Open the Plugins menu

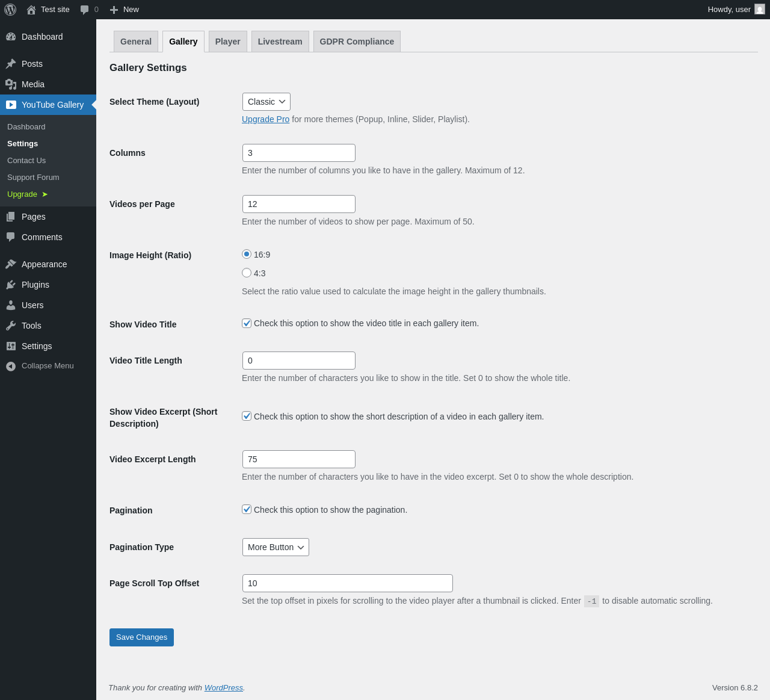48,285
